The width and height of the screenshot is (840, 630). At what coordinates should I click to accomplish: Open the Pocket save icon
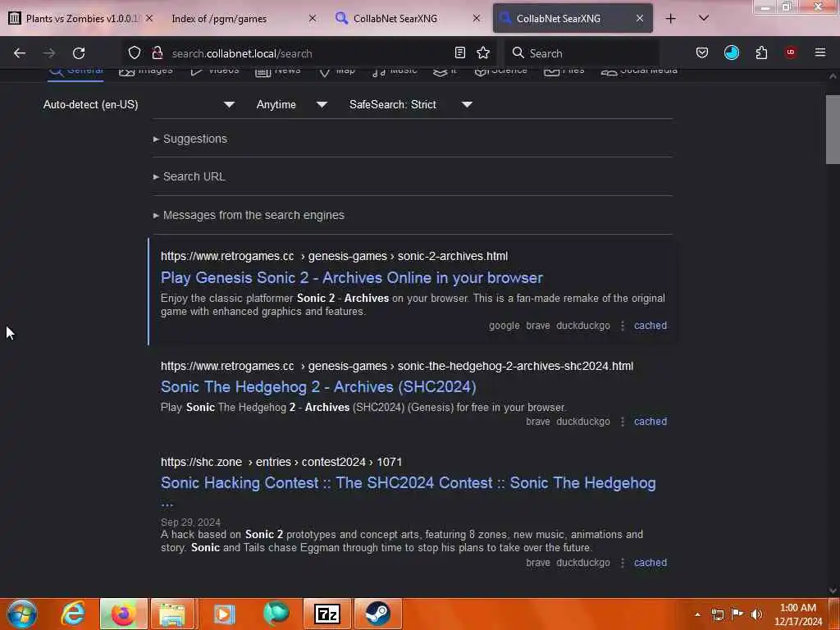coord(702,52)
